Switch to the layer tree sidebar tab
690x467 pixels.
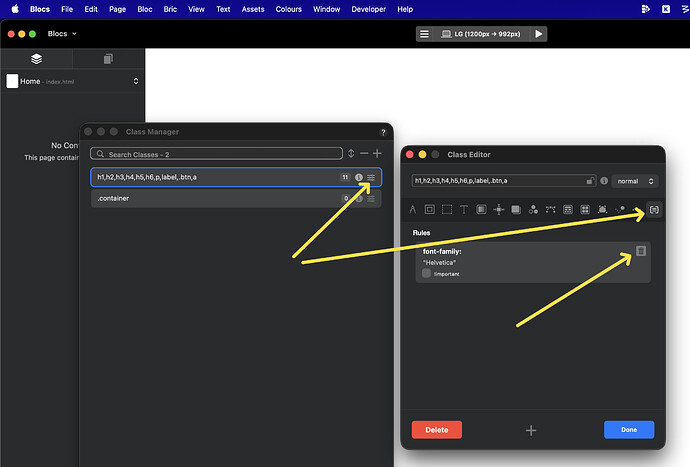click(x=36, y=59)
